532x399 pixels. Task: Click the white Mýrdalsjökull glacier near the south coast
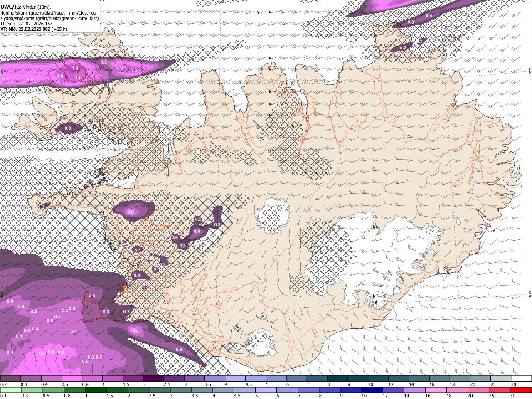(x=260, y=343)
